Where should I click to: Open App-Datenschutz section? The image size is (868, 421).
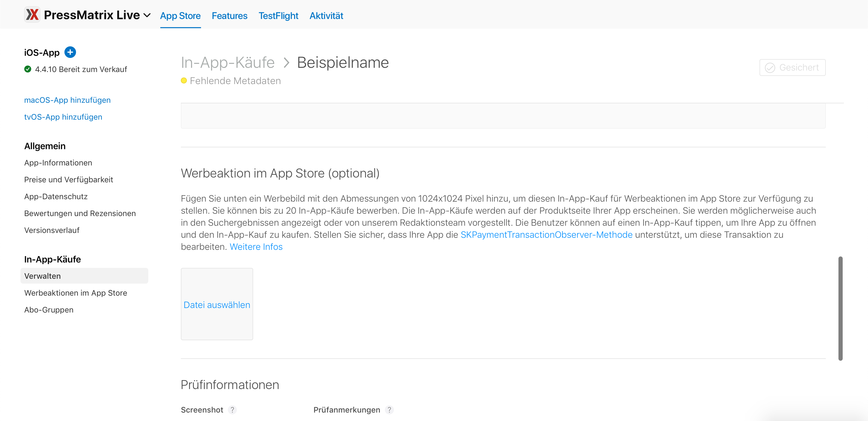(56, 196)
